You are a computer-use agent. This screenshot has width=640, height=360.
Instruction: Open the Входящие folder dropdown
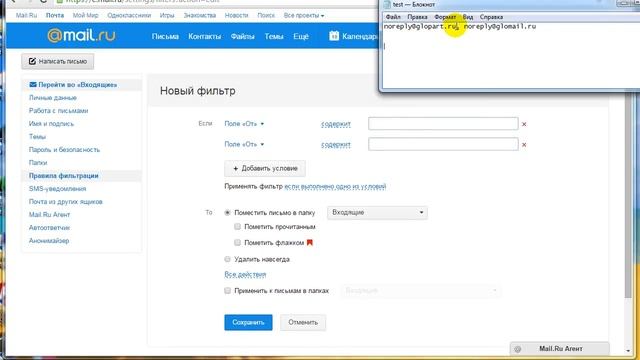[377, 213]
